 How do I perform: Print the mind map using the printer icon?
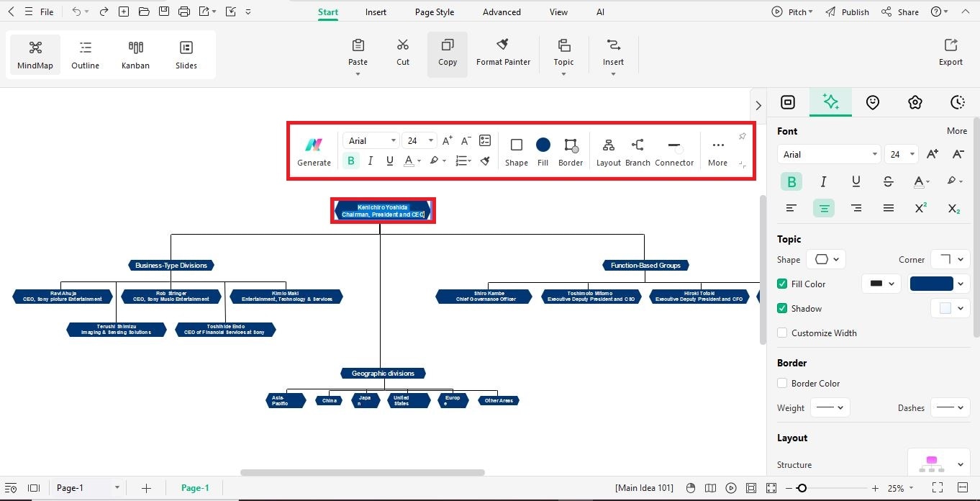point(184,12)
